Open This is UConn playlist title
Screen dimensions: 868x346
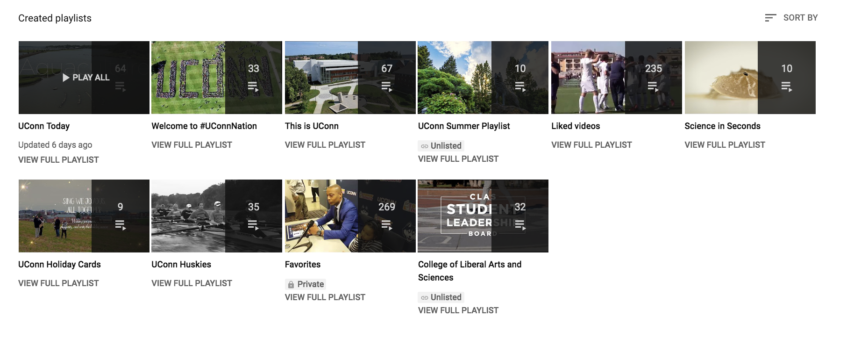[312, 126]
